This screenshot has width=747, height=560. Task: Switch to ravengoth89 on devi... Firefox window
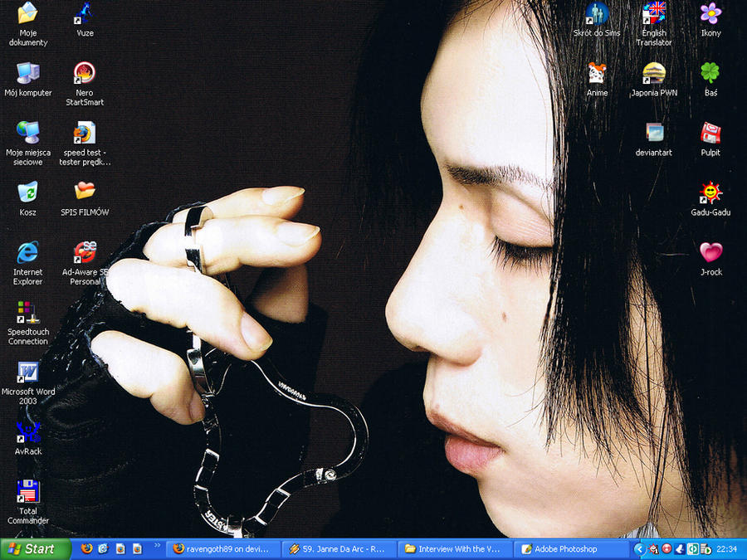(224, 549)
